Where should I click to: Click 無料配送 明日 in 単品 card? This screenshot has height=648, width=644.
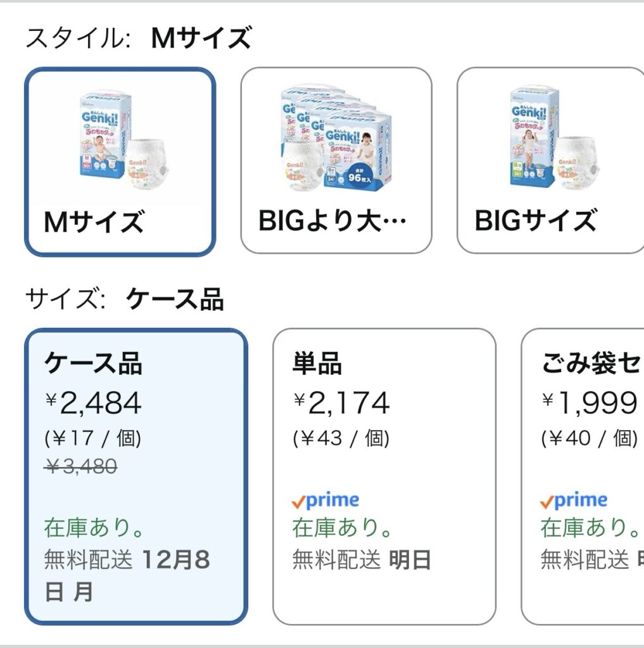[x=362, y=560]
